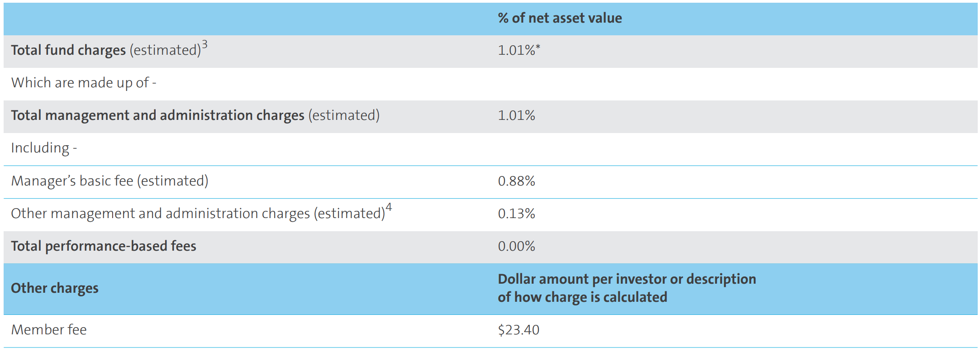Select the "Total management and administration charges" label
This screenshot has width=980, height=352.
[157, 115]
